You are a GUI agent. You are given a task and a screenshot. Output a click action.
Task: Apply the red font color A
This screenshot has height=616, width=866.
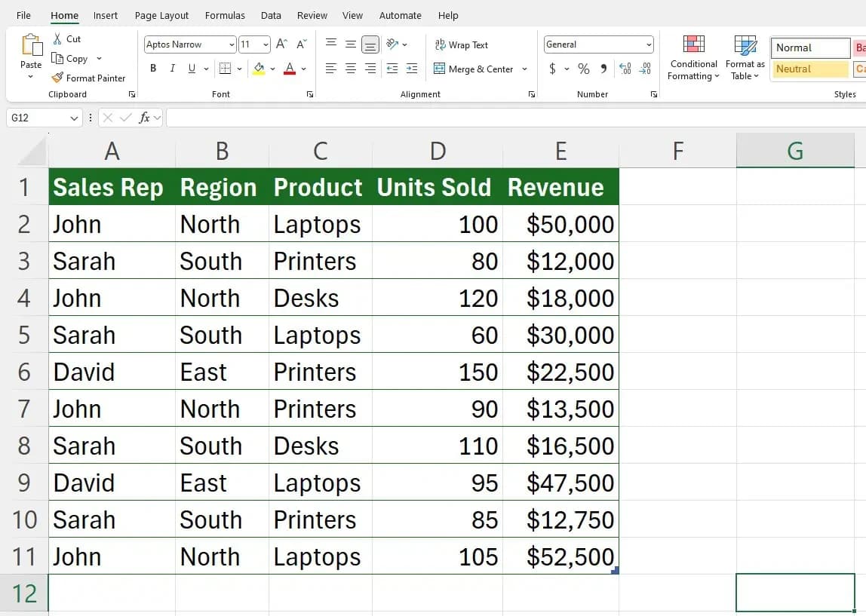[x=290, y=69]
